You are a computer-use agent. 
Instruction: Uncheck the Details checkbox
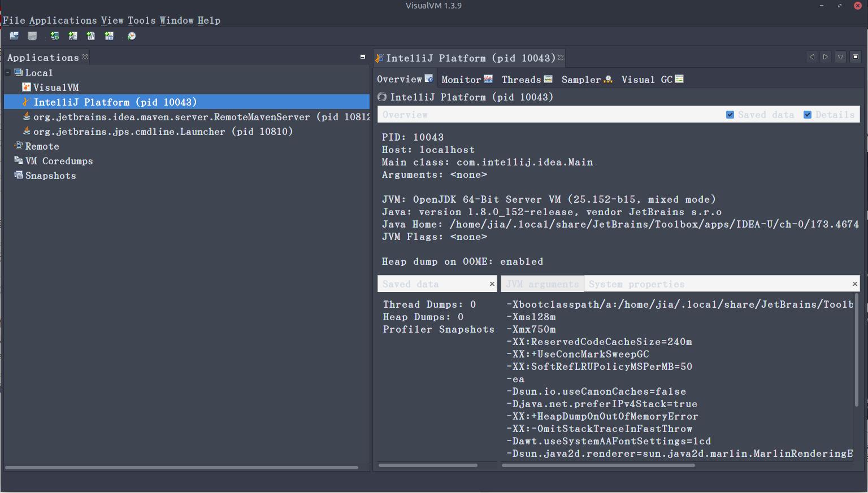(x=808, y=115)
